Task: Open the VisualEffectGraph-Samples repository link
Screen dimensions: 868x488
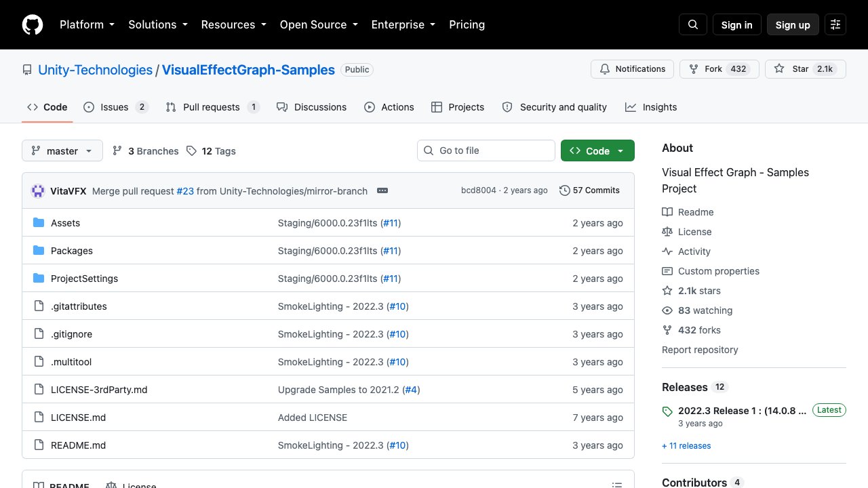Action: (248, 70)
